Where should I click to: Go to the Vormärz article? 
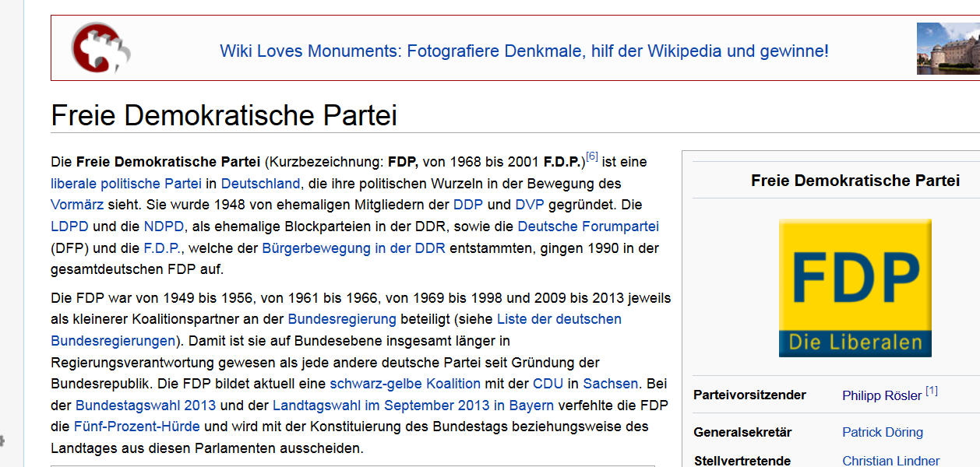(77, 205)
